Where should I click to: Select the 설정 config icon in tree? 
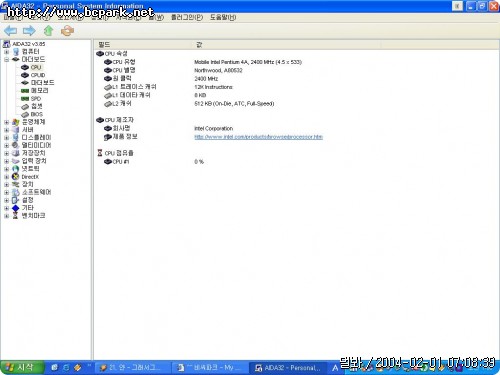(16, 200)
